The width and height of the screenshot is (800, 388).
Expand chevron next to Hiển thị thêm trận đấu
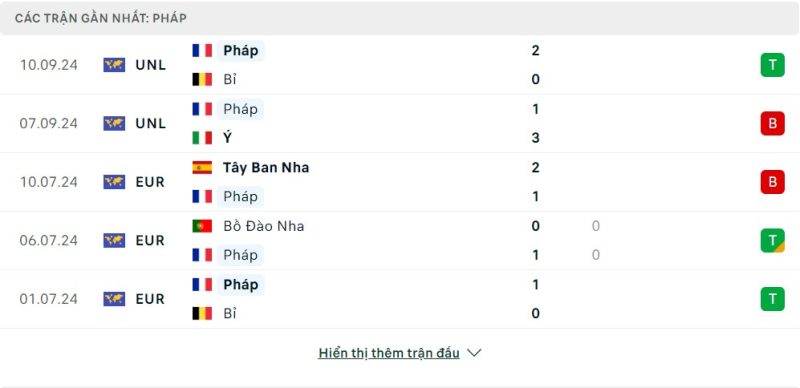pyautogui.click(x=474, y=353)
